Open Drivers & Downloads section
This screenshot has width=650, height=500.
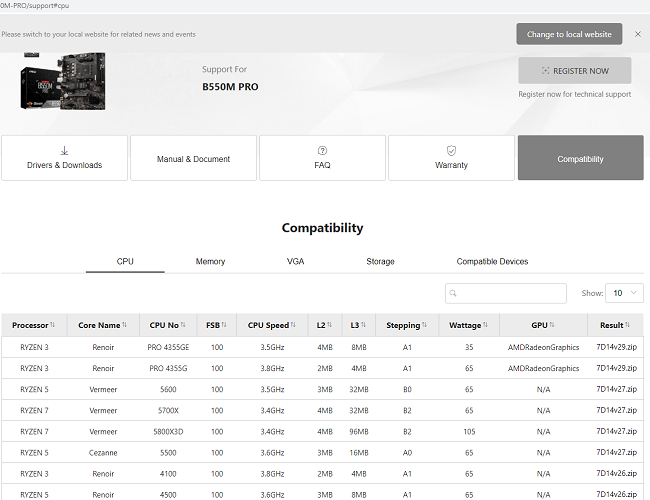point(64,158)
